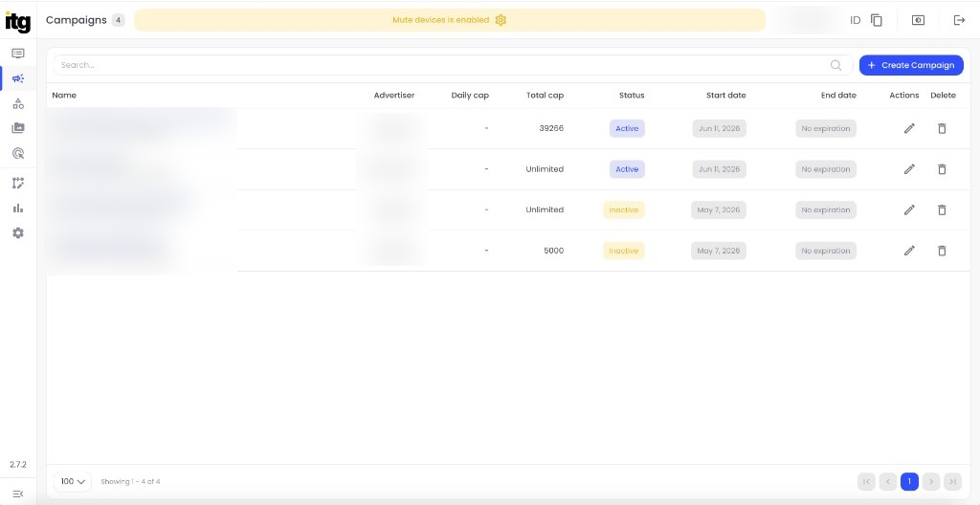This screenshot has height=505, width=980.
Task: Sort by Total cap column header
Action: click(545, 96)
